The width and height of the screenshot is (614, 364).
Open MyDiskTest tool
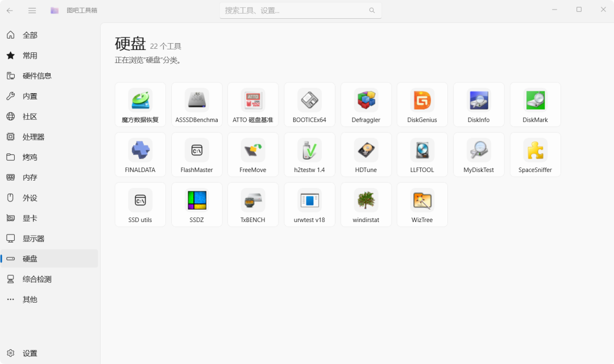tap(479, 154)
